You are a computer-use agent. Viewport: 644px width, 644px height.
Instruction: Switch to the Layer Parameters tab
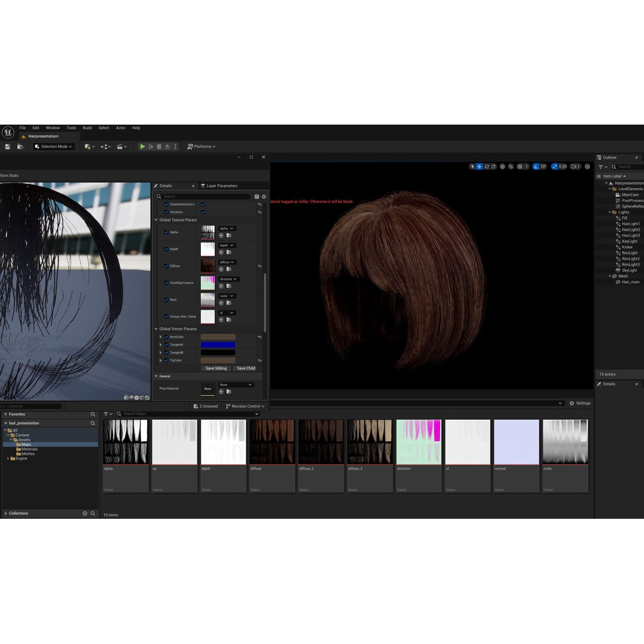click(x=221, y=186)
